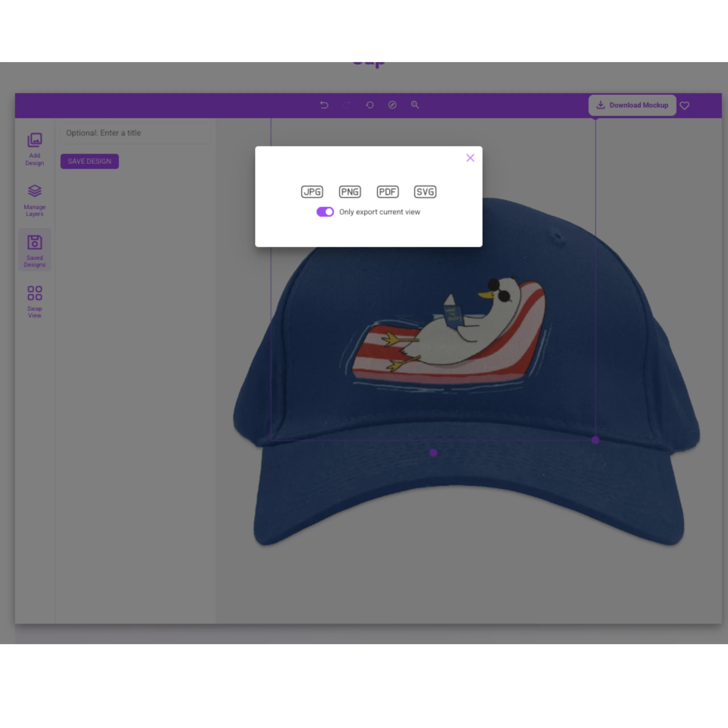Screen dimensions: 728x728
Task: Click the undo arrow icon
Action: [x=324, y=105]
